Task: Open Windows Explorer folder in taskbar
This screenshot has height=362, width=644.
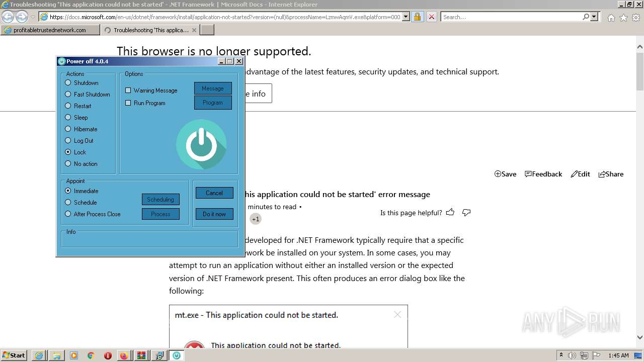Action: click(x=57, y=355)
